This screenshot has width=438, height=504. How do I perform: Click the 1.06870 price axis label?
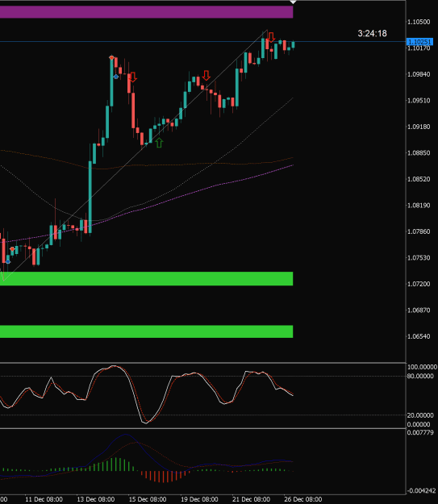coord(419,310)
